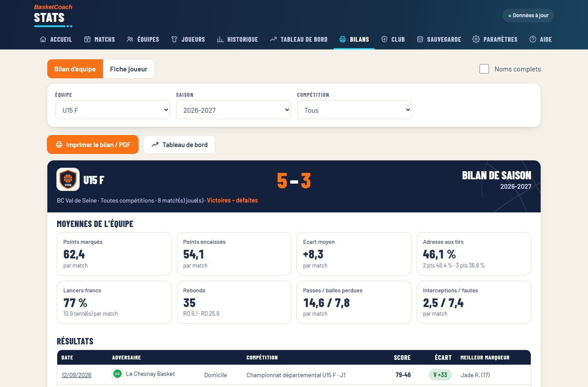
Task: Click the Points encaissés 54,1 card
Action: coord(234,254)
